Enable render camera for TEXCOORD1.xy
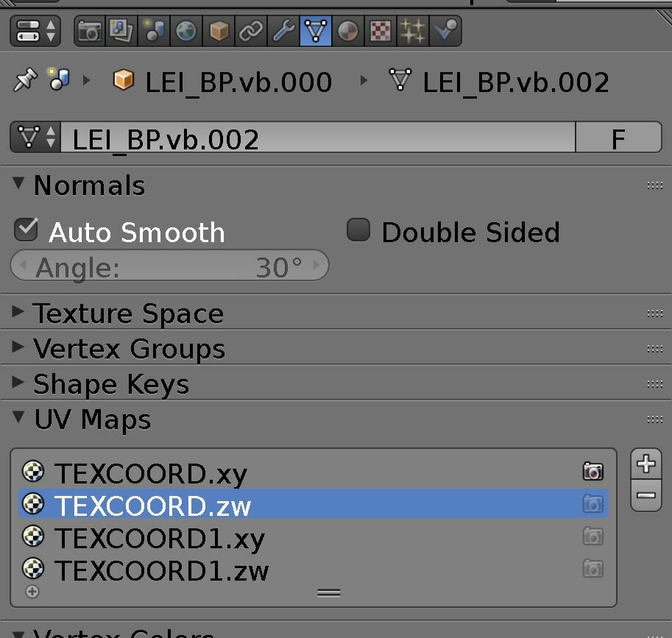672x638 pixels. [593, 536]
